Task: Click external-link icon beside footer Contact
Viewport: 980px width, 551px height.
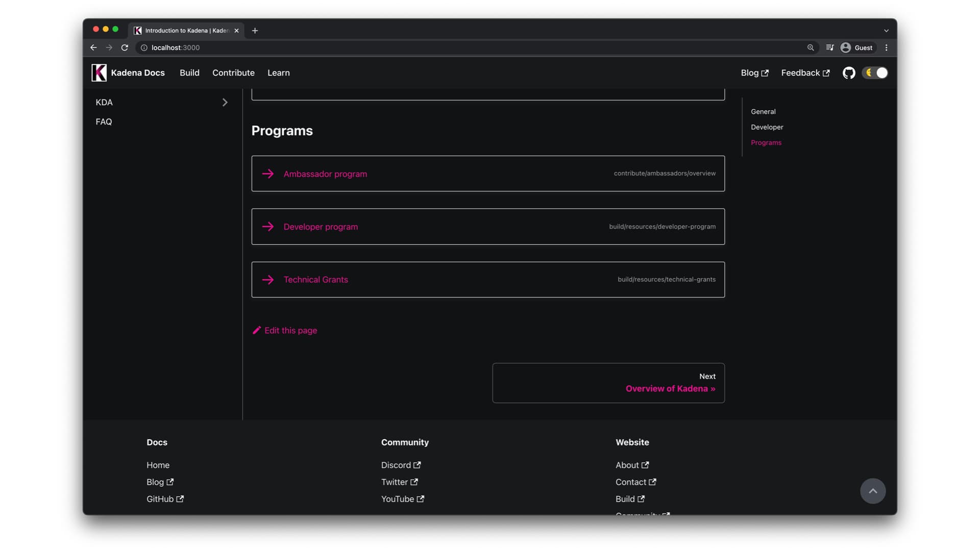Action: 652,482
